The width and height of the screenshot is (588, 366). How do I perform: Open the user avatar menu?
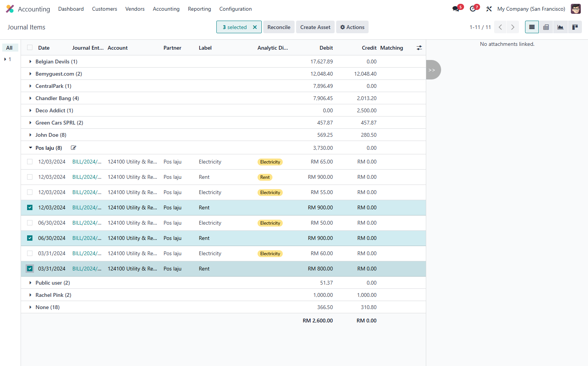(575, 9)
